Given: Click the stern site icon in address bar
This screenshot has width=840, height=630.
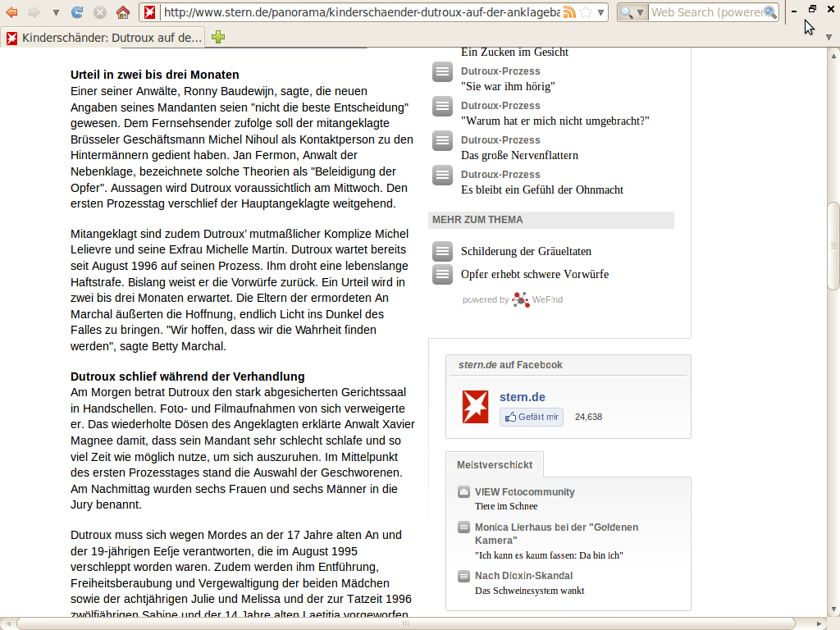Looking at the screenshot, I should point(150,11).
